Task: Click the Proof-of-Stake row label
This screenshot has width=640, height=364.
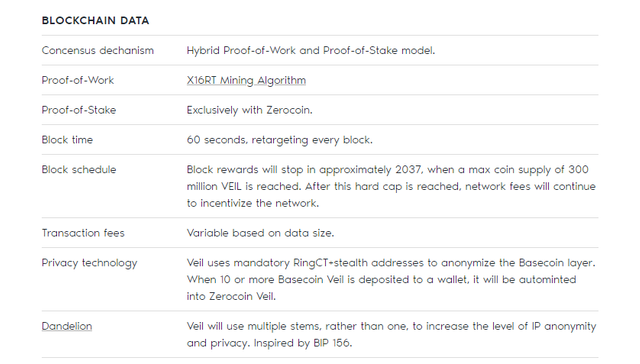Action: pyautogui.click(x=79, y=110)
